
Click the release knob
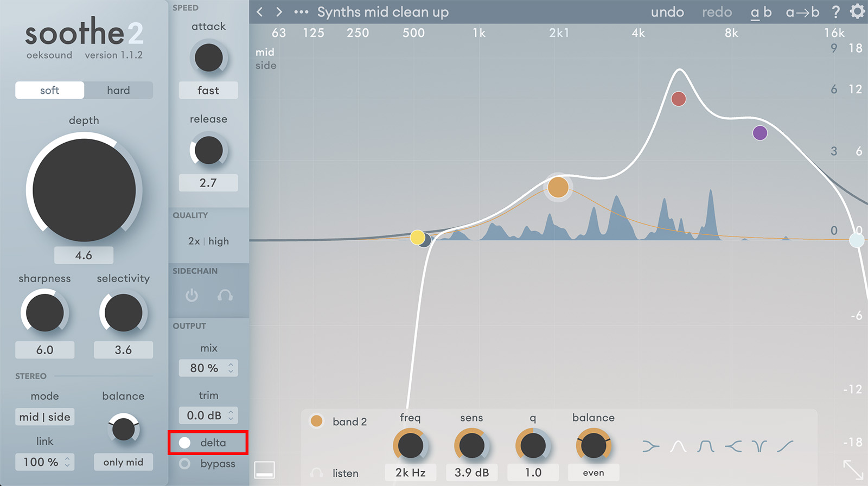click(x=208, y=150)
